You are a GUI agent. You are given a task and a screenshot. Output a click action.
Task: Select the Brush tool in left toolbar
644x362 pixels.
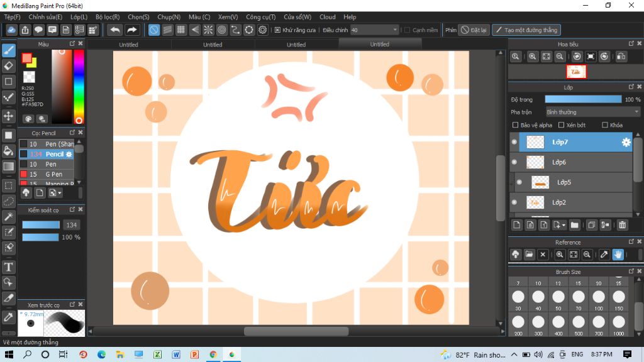click(x=9, y=50)
